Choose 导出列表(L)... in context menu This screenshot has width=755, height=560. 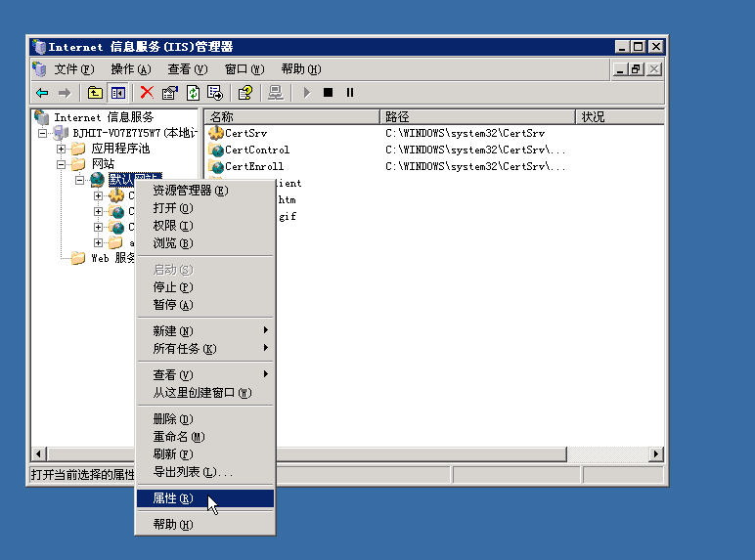[205, 472]
